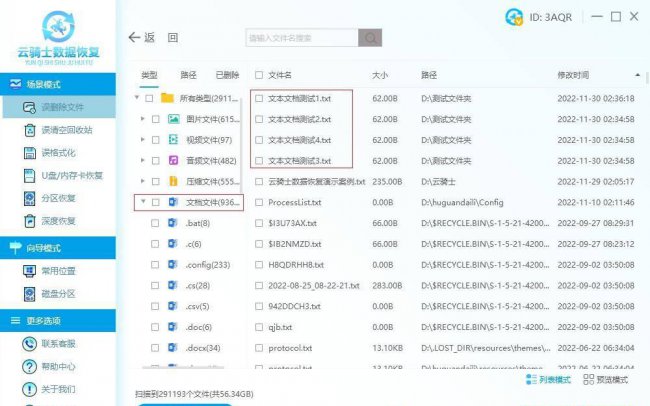Expand the 图片文件 tree node
Screen dimensions: 650x406
coord(143,119)
